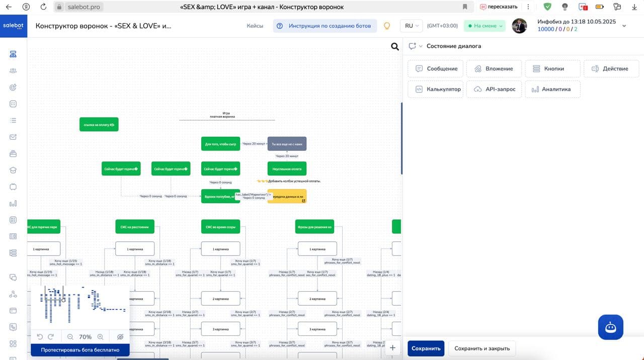Open the clients icon in left sidebar

pos(13,71)
